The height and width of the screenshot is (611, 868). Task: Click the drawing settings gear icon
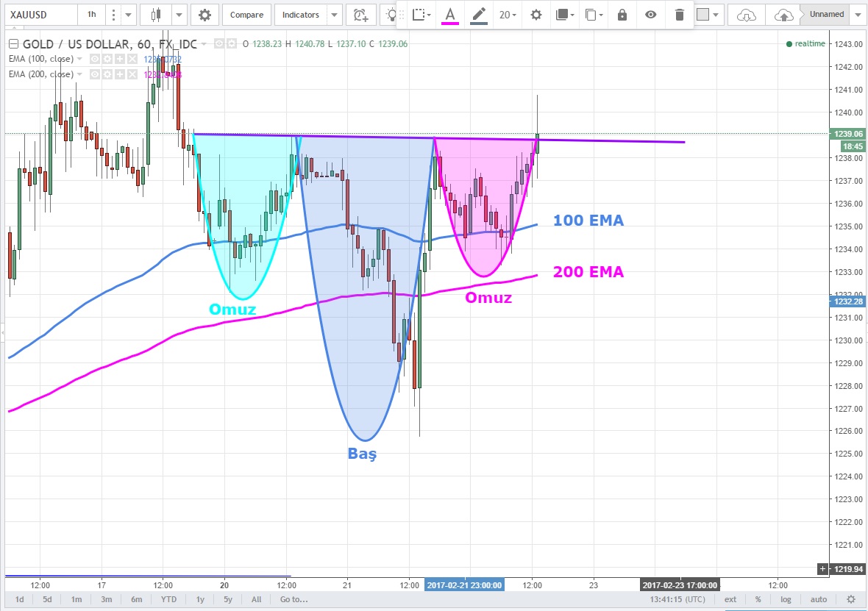[536, 15]
